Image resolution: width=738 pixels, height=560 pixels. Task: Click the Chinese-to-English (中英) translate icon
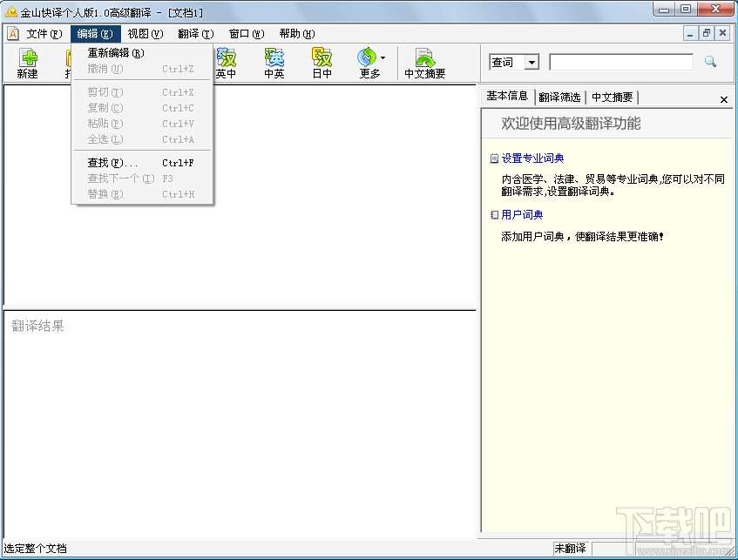[274, 63]
